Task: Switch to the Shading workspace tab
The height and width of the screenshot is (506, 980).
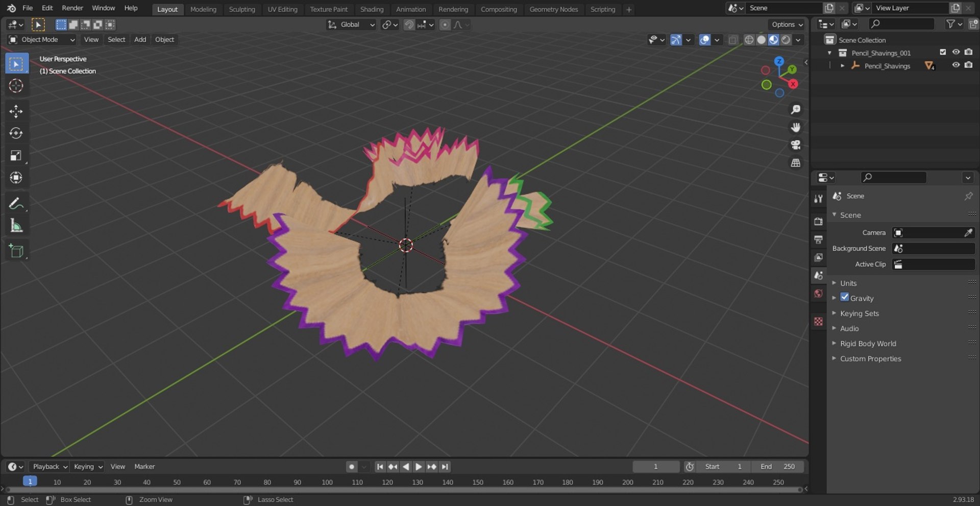Action: [x=372, y=9]
